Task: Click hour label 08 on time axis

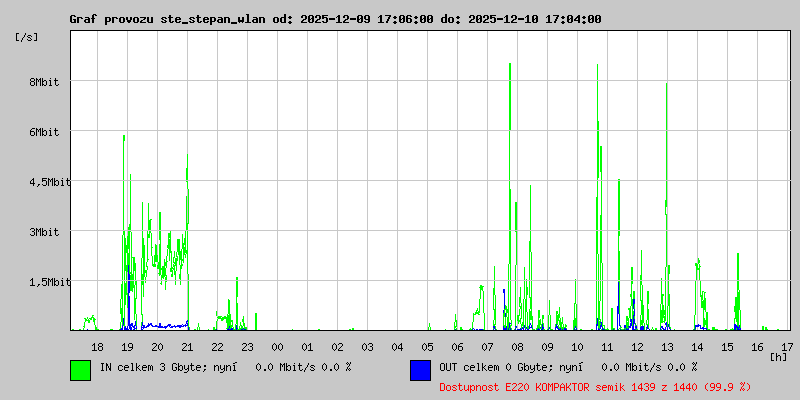Action: (517, 347)
